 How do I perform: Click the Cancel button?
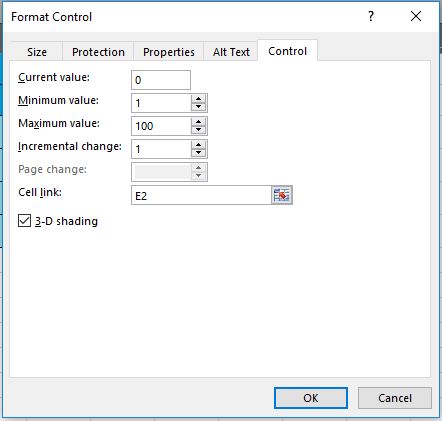point(395,398)
